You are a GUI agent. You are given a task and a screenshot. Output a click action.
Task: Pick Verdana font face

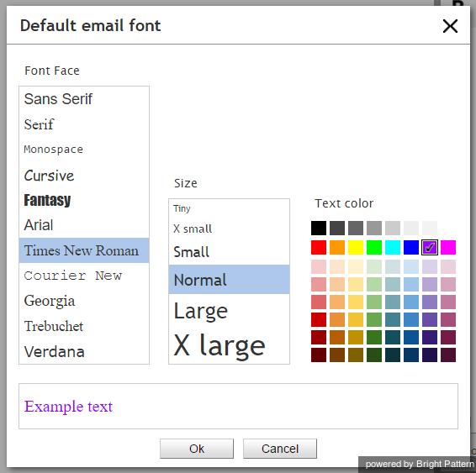(x=84, y=351)
